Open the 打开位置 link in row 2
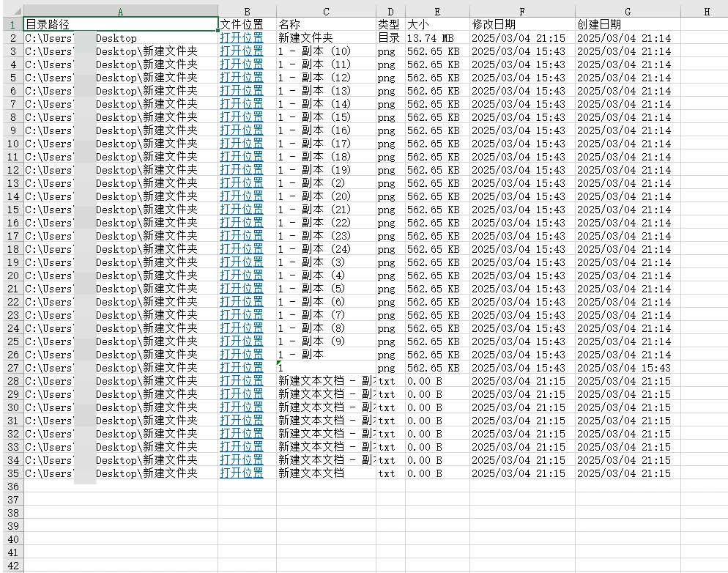Viewport: 728px width, 573px height. (242, 37)
